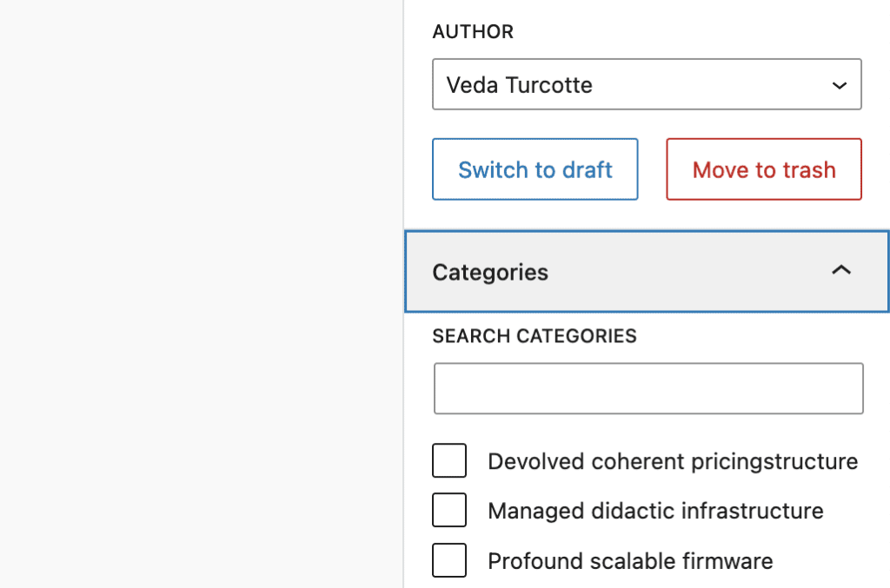
Task: Click the upward chevron next to Categories
Action: [840, 271]
